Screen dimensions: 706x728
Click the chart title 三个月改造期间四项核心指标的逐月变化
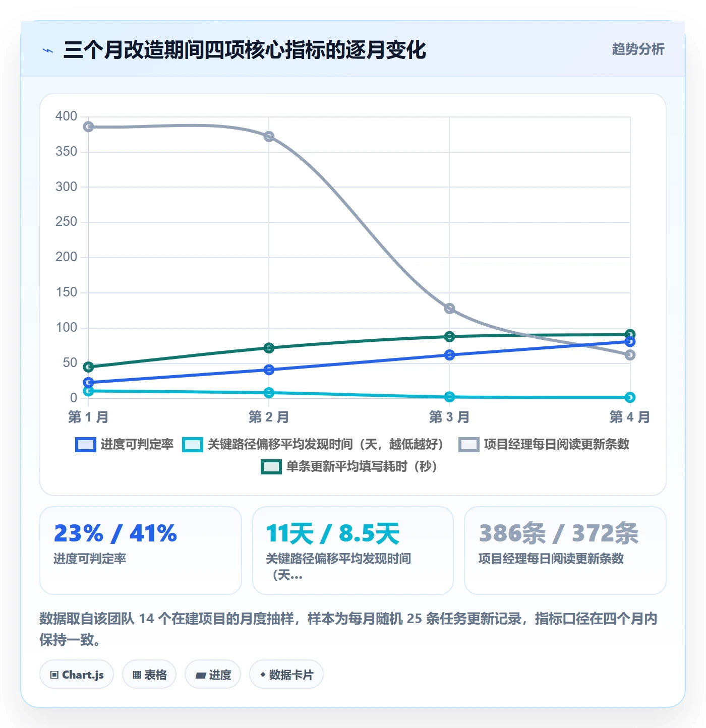[245, 50]
